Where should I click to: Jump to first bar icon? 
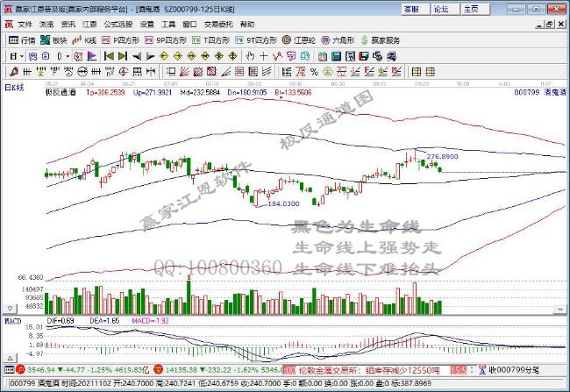coord(109,56)
